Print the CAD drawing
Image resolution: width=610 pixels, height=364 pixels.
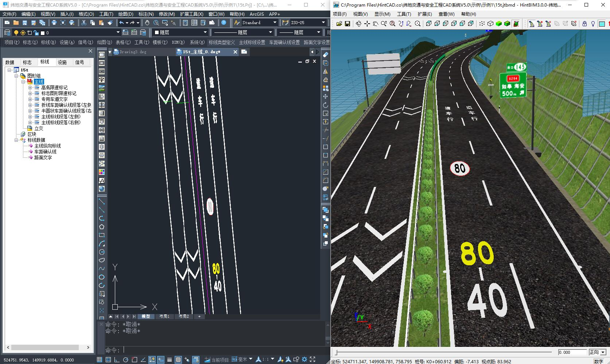coord(54,23)
